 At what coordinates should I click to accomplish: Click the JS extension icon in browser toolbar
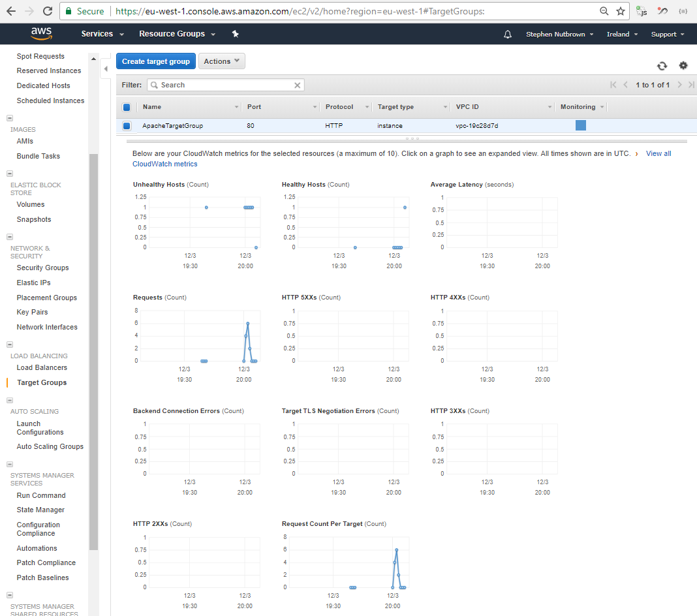click(x=642, y=11)
